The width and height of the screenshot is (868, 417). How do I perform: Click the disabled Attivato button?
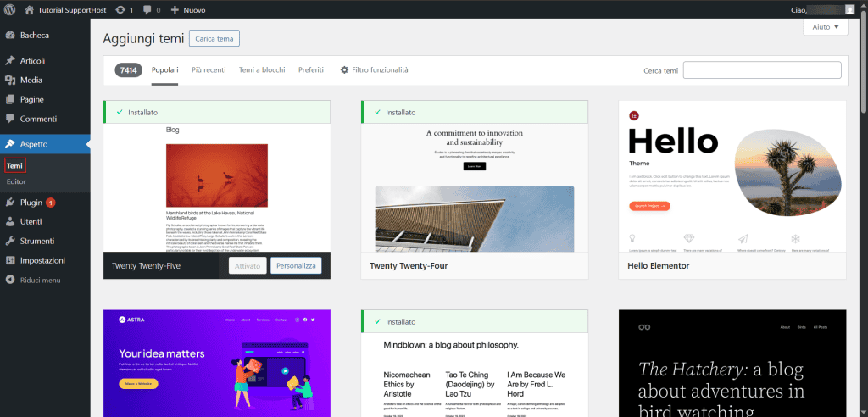pos(248,266)
